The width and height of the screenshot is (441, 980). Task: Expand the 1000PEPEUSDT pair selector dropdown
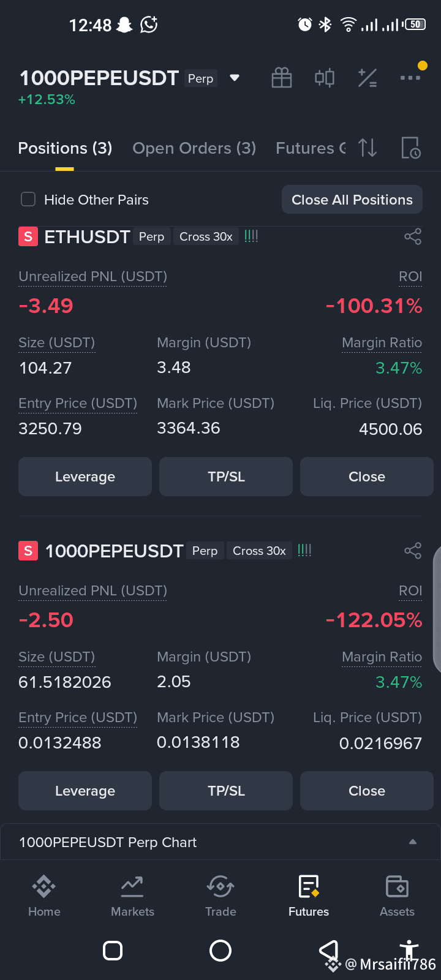[235, 78]
